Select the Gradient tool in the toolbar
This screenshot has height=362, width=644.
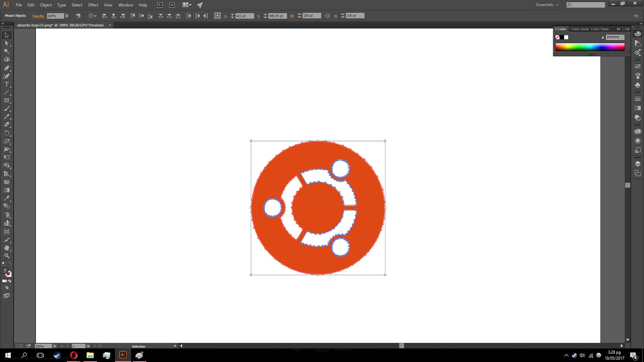coord(6,189)
